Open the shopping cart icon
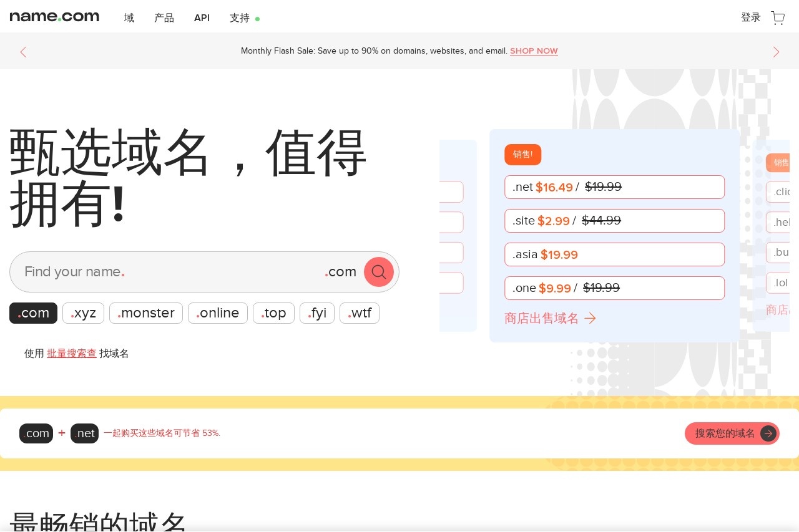Viewport: 799px width, 532px height. click(778, 18)
